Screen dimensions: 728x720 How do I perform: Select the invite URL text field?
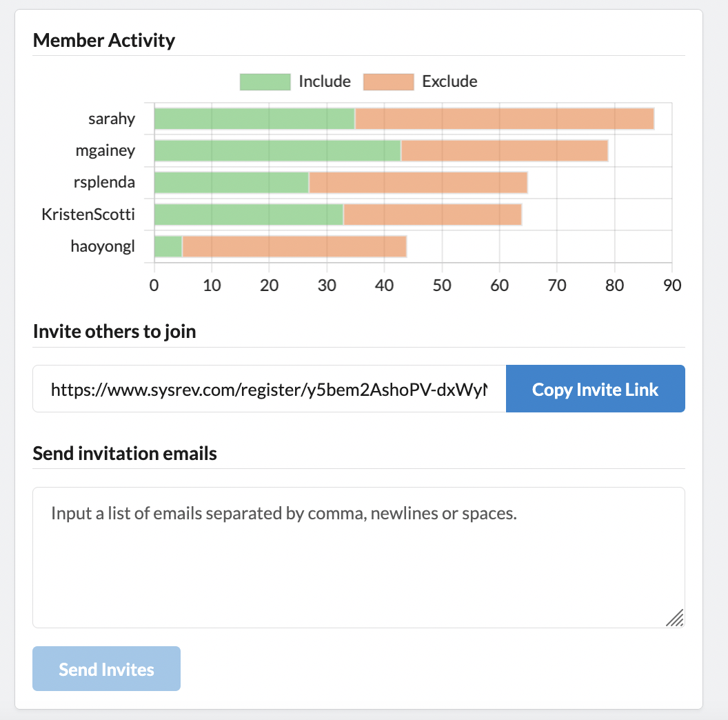point(270,389)
